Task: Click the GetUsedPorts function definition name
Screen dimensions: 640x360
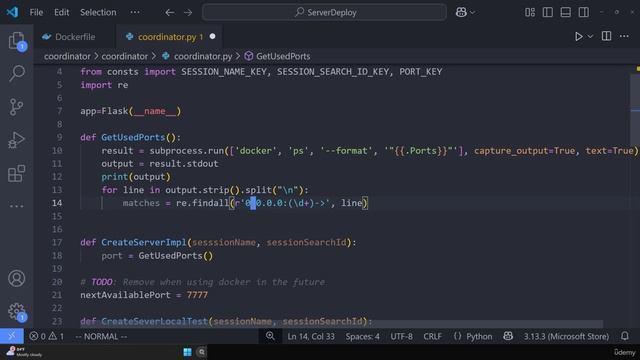Action: [133, 137]
